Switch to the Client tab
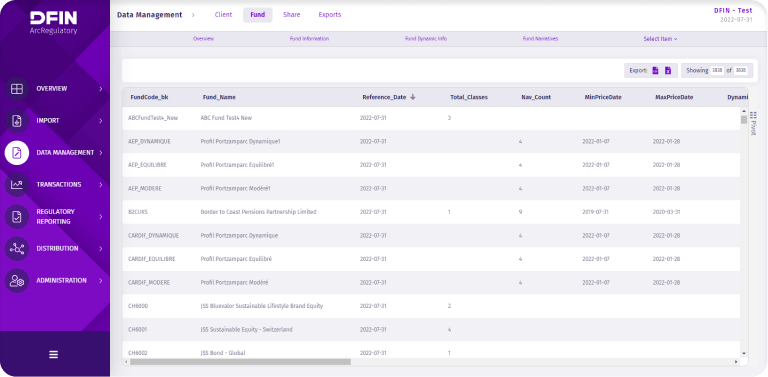This screenshot has width=768, height=377. (x=223, y=15)
